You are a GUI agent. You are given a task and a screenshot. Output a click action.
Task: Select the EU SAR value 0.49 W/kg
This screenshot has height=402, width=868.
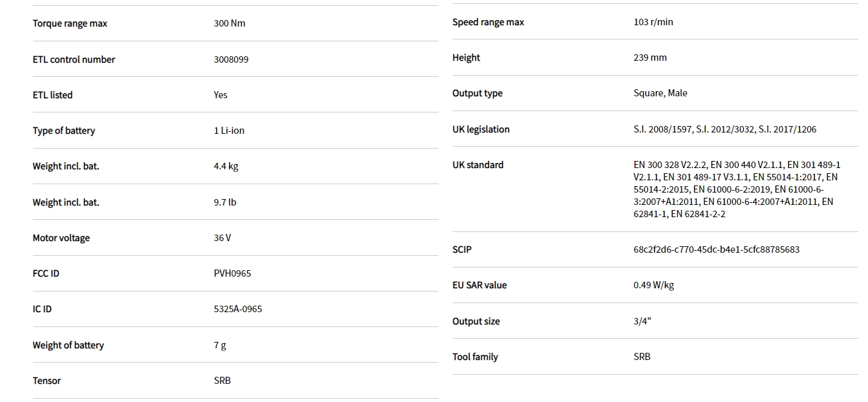[653, 285]
